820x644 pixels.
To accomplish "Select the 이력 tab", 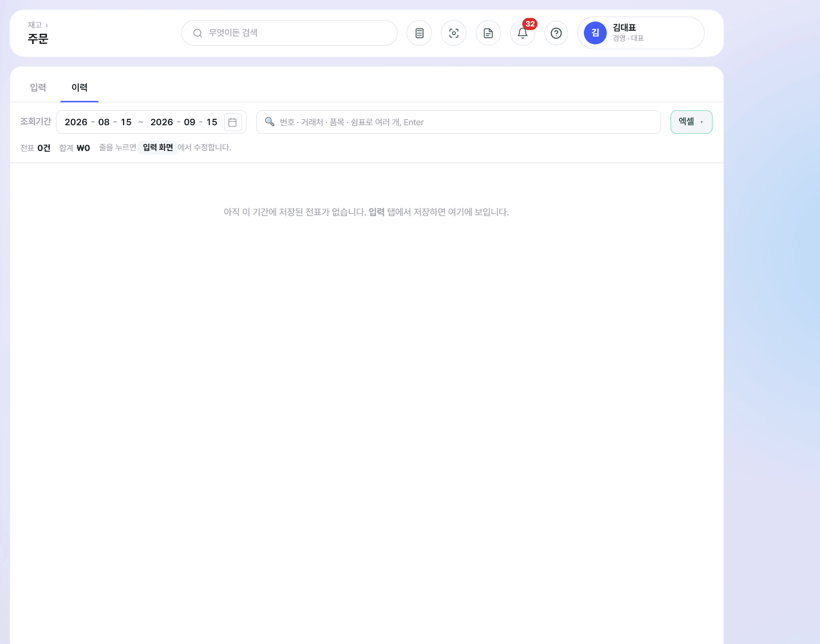I will pos(79,87).
